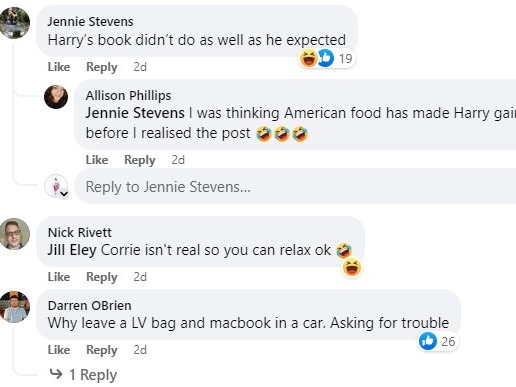The height and width of the screenshot is (387, 516).
Task: Open Allison Phillips' profile avatar
Action: coord(56,97)
